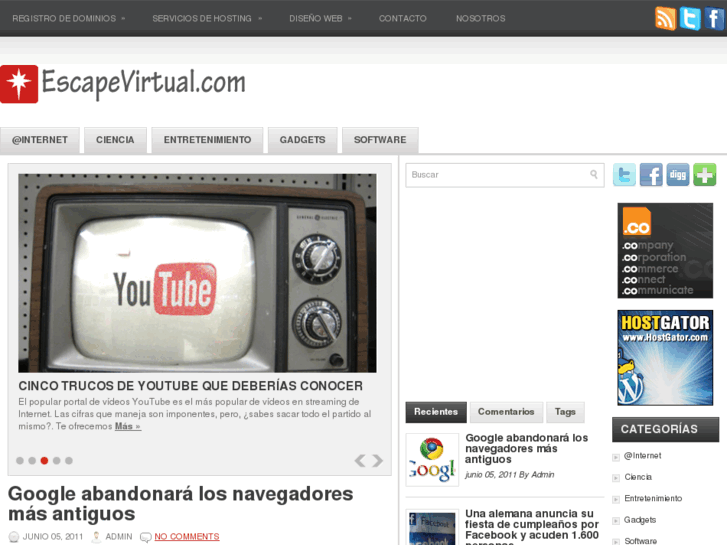Open the RSS feed icon in top bar
The height and width of the screenshot is (545, 727).
665,19
